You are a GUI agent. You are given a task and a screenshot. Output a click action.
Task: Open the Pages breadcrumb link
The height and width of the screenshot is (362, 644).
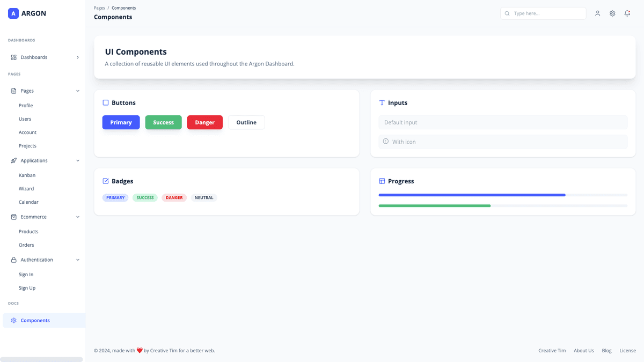99,8
